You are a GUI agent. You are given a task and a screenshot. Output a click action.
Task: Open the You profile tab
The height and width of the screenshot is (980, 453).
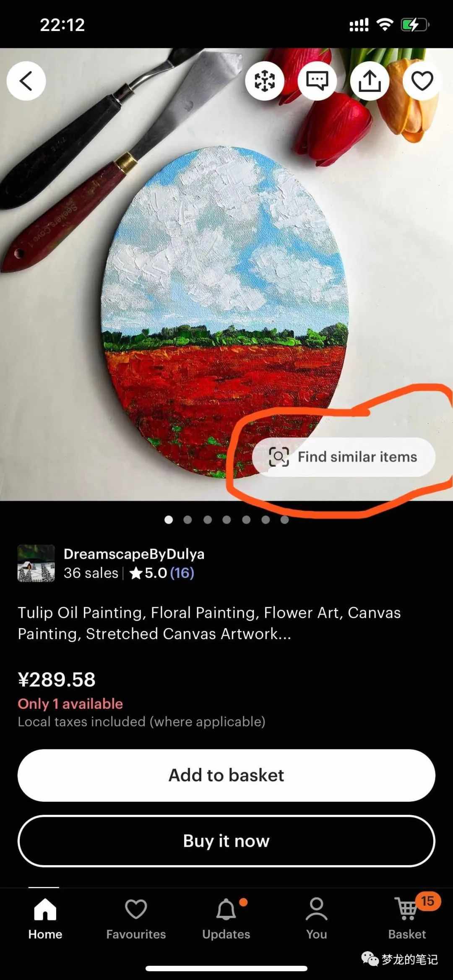tap(317, 919)
